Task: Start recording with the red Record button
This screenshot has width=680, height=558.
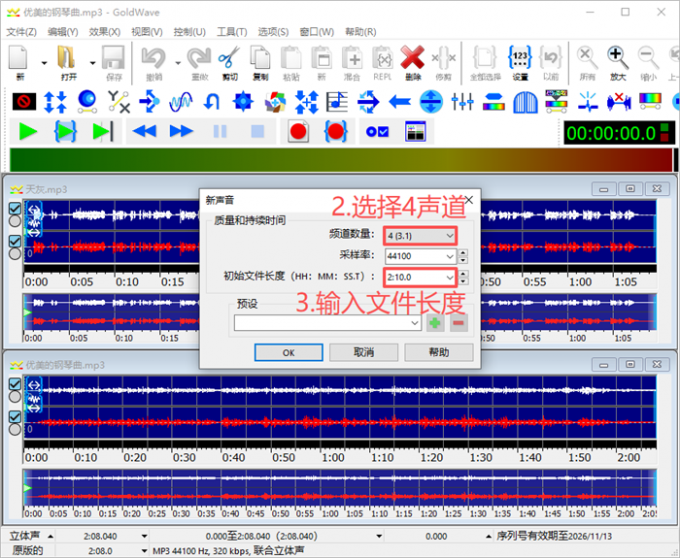Action: (298, 131)
